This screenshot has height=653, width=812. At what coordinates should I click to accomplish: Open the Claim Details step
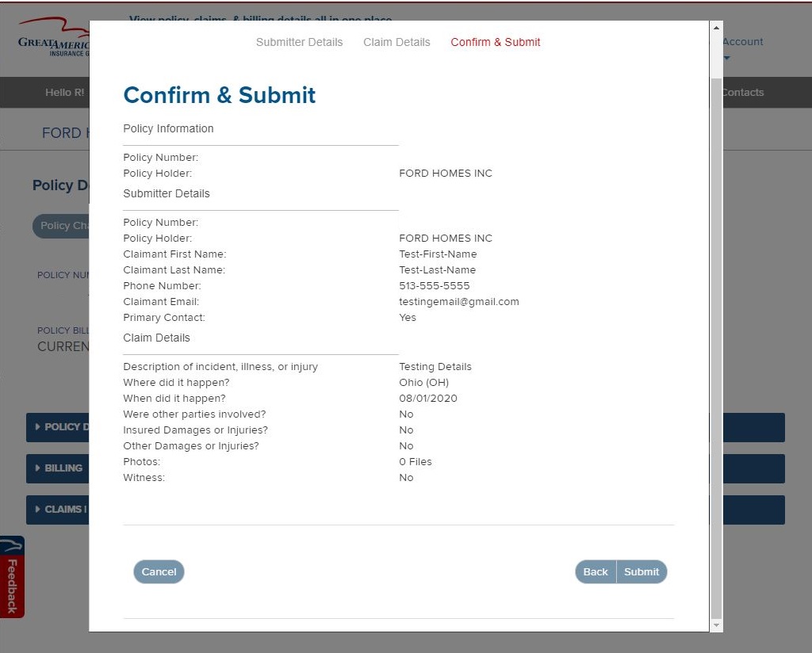[396, 42]
